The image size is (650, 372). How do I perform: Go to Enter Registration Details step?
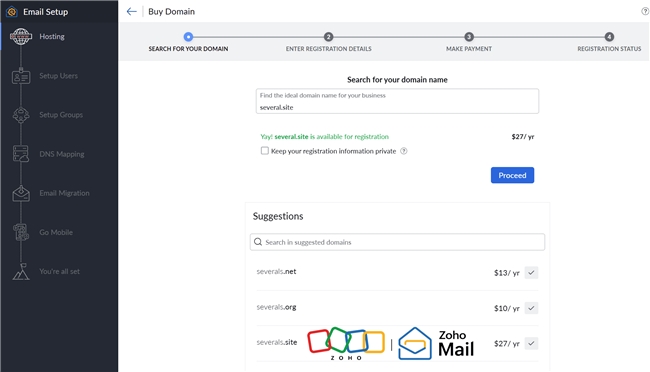328,37
